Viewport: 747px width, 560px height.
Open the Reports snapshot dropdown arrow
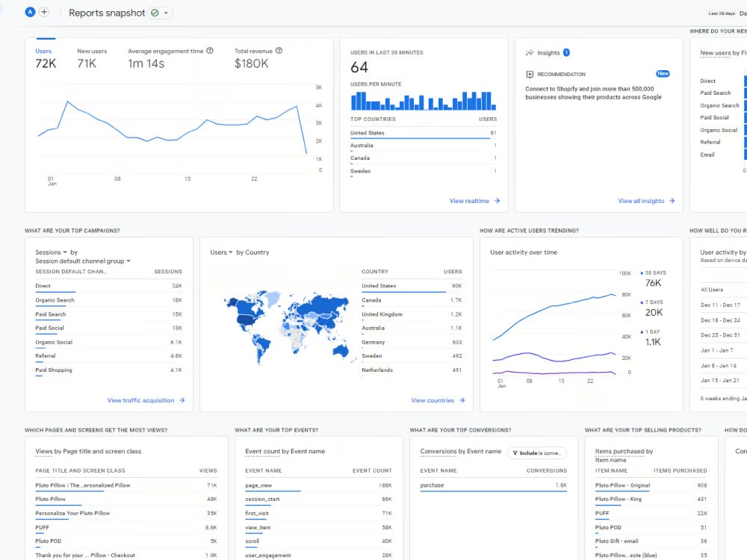166,13
